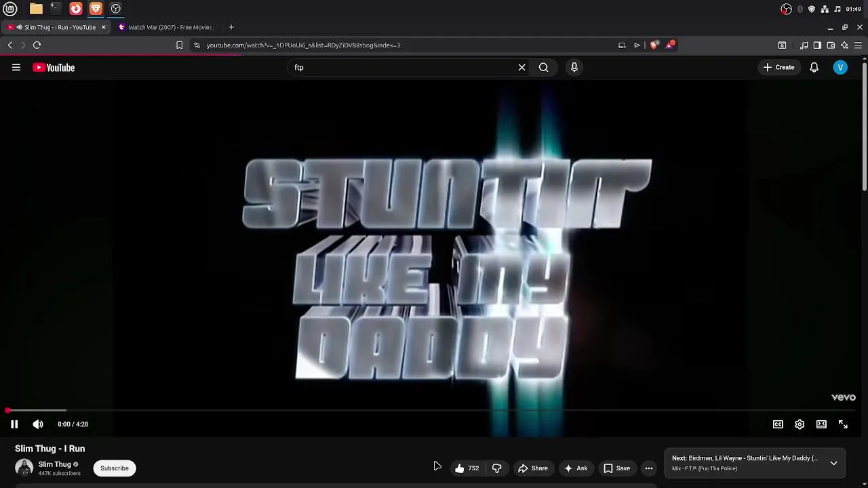Open the browser hamburger main menu
This screenshot has width=868, height=488.
coord(858,45)
